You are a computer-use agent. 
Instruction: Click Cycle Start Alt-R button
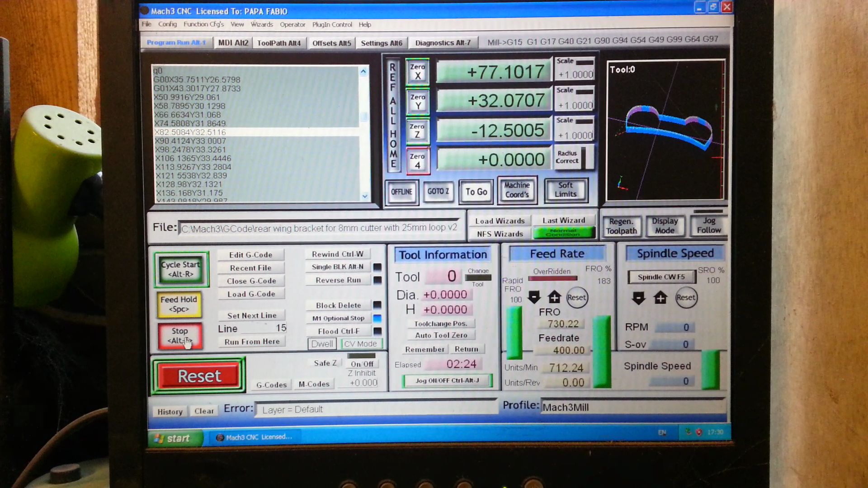click(x=181, y=269)
